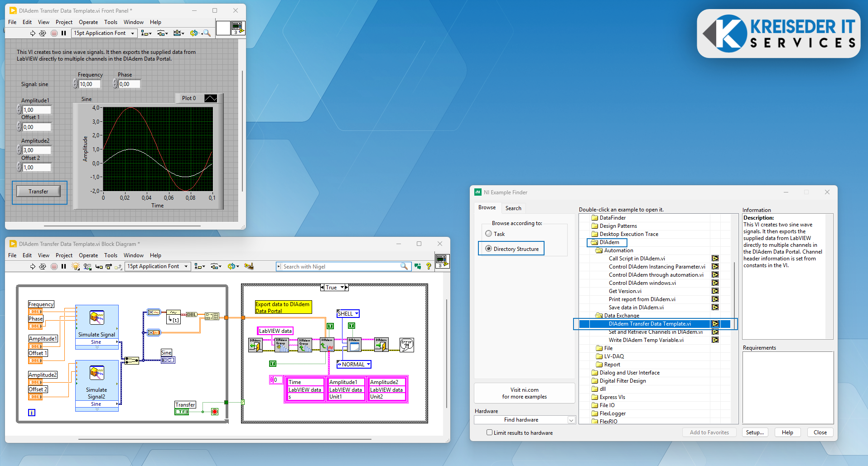Open Front Panel font size dropdown
The image size is (868, 466).
pos(132,33)
